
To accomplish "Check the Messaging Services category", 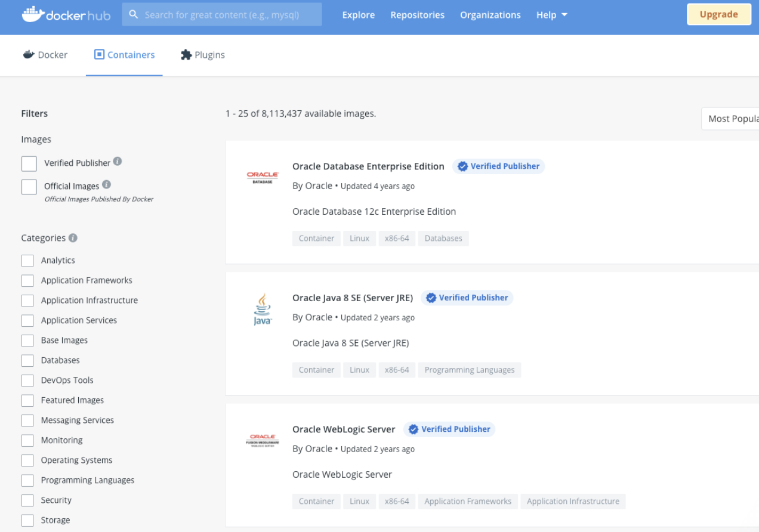I will click(x=27, y=420).
